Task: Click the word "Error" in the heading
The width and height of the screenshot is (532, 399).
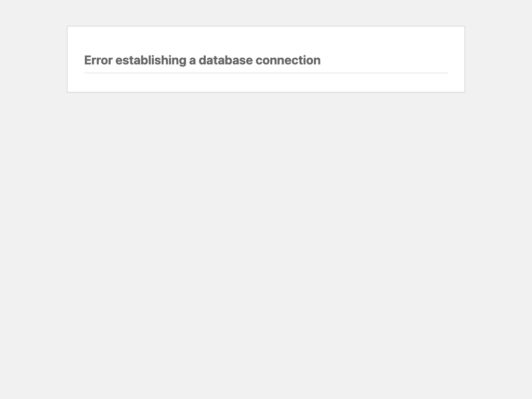Action: pyautogui.click(x=98, y=60)
